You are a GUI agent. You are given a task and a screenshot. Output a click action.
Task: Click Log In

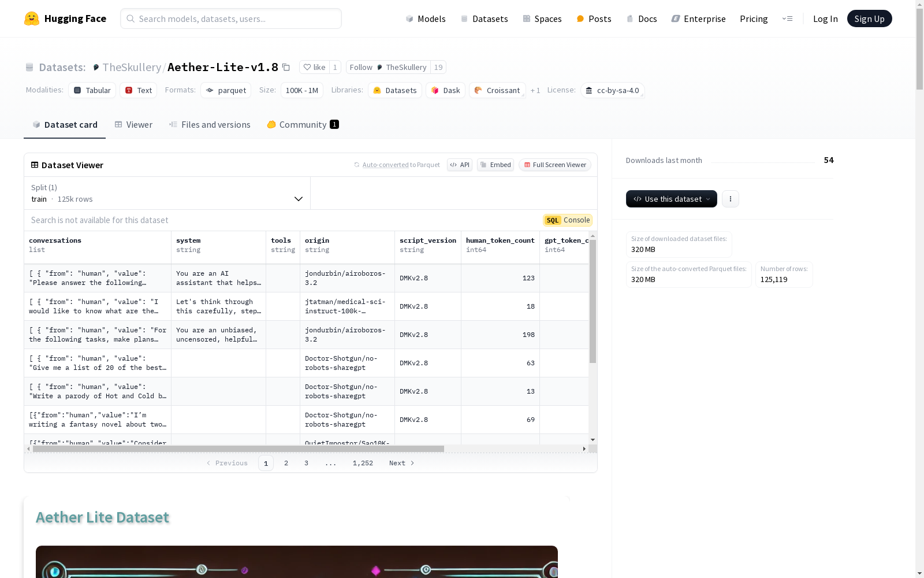click(x=825, y=18)
